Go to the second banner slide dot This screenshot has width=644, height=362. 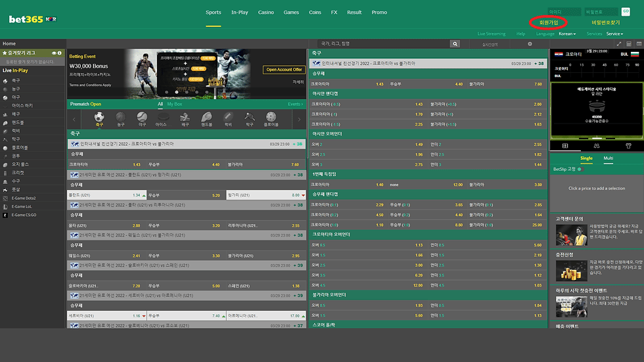pos(177,93)
